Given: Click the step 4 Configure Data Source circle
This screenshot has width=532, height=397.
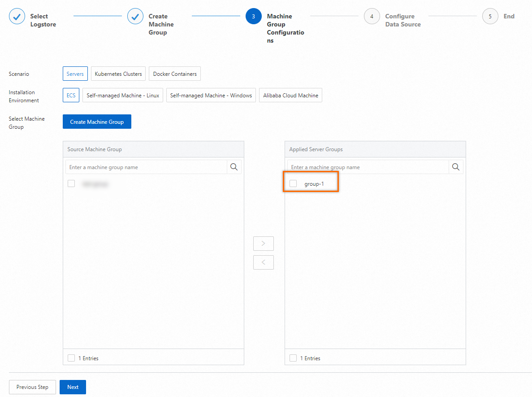Looking at the screenshot, I should click(x=372, y=16).
